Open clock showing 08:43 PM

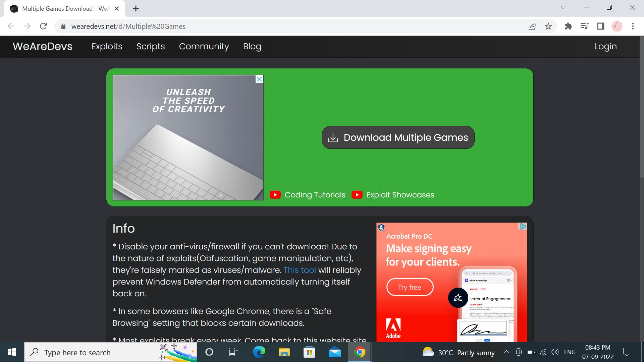click(598, 352)
